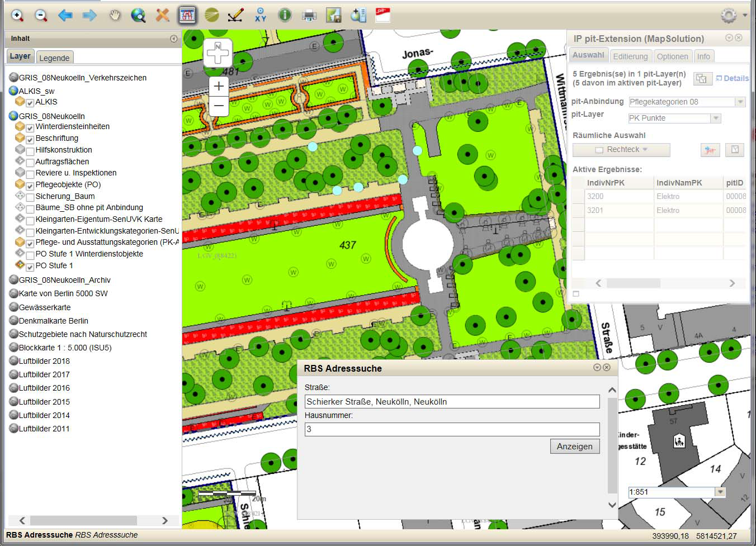Uncheck the Beschriftung layer
This screenshot has width=756, height=546.
pyautogui.click(x=30, y=139)
